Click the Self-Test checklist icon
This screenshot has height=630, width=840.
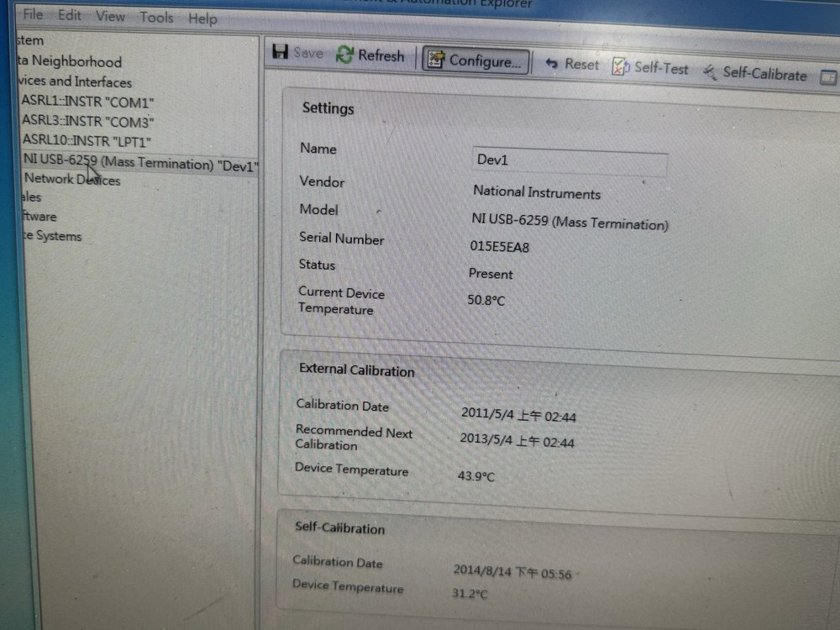click(x=621, y=66)
